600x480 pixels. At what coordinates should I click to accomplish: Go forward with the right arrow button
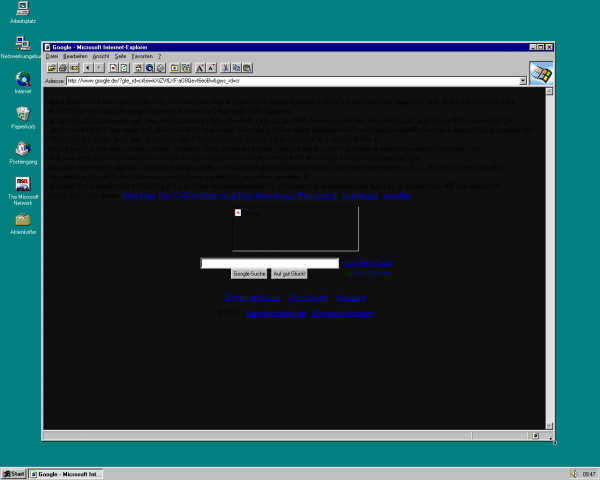click(99, 68)
